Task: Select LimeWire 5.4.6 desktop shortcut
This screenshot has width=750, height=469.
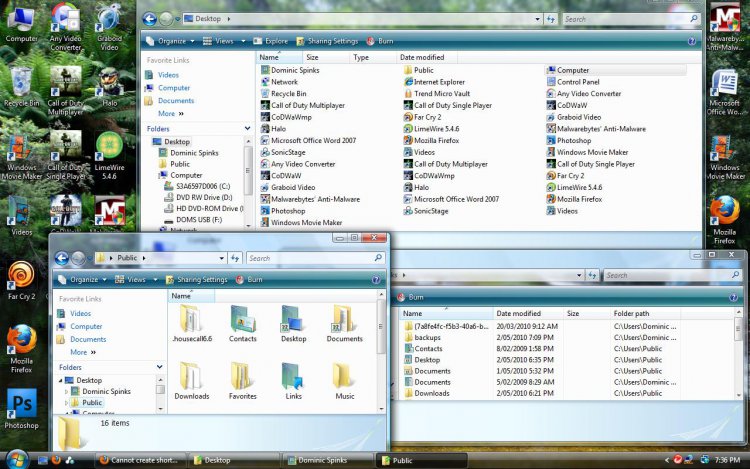Action: click(x=109, y=155)
